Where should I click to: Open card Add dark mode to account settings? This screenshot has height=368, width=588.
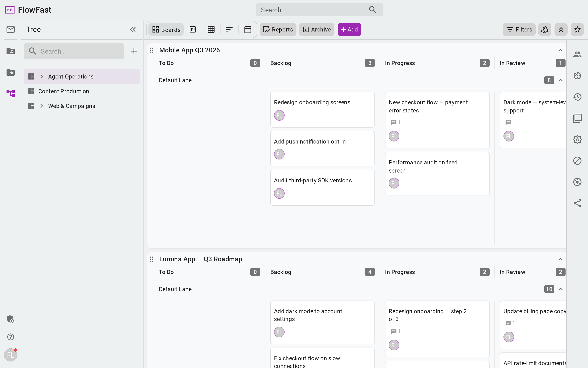tap(322, 322)
